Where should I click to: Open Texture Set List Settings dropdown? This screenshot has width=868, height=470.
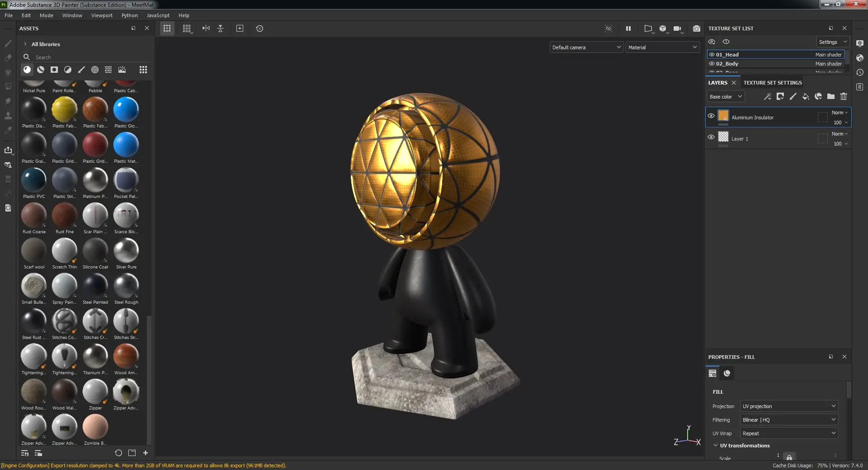pyautogui.click(x=833, y=42)
